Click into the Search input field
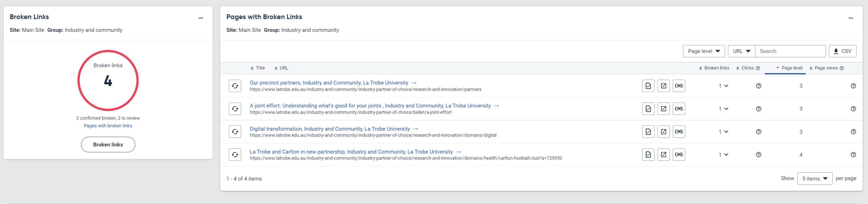The height and width of the screenshot is (204, 868). [790, 51]
